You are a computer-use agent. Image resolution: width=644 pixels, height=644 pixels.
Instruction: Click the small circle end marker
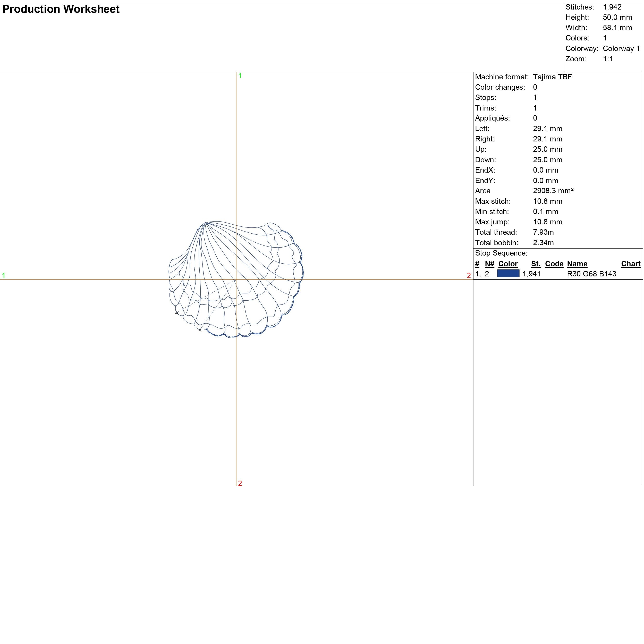[200, 330]
